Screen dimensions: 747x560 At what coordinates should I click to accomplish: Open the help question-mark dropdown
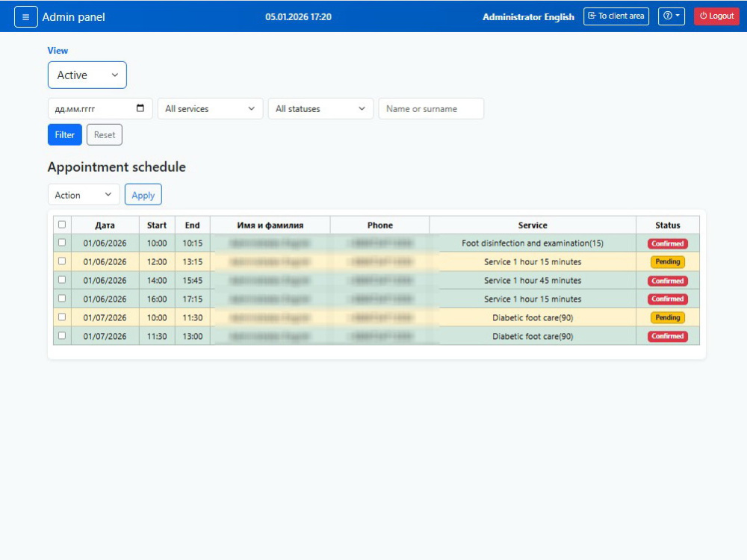tap(672, 16)
